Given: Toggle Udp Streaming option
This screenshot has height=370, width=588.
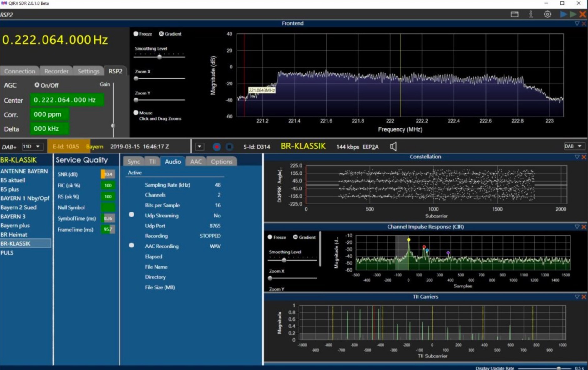Looking at the screenshot, I should [132, 215].
